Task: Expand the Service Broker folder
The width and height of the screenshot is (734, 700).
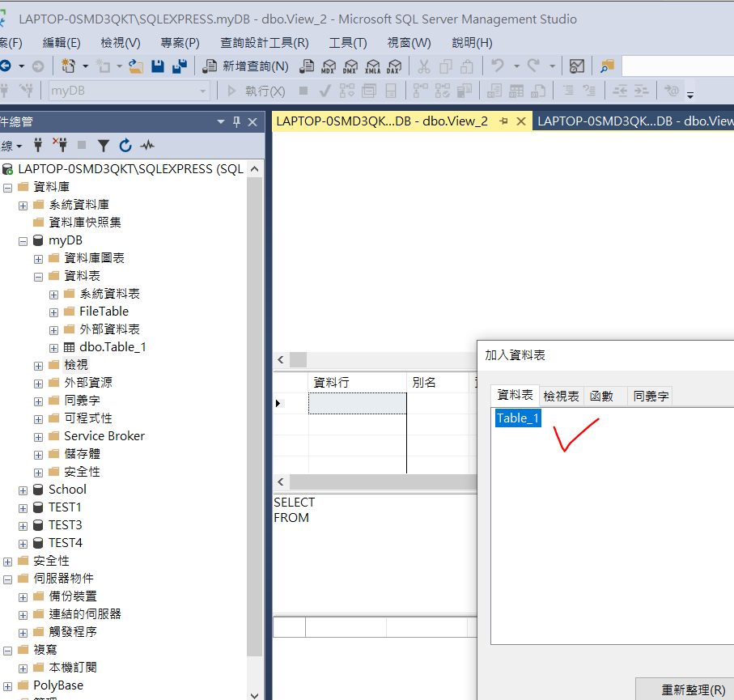Action: pyautogui.click(x=38, y=437)
